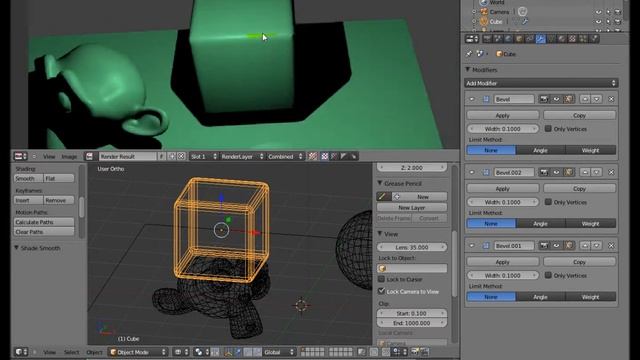Screen dimensions: 640x360
Task: Click the 3D manipulator toggle icon
Action: (x=228, y=352)
